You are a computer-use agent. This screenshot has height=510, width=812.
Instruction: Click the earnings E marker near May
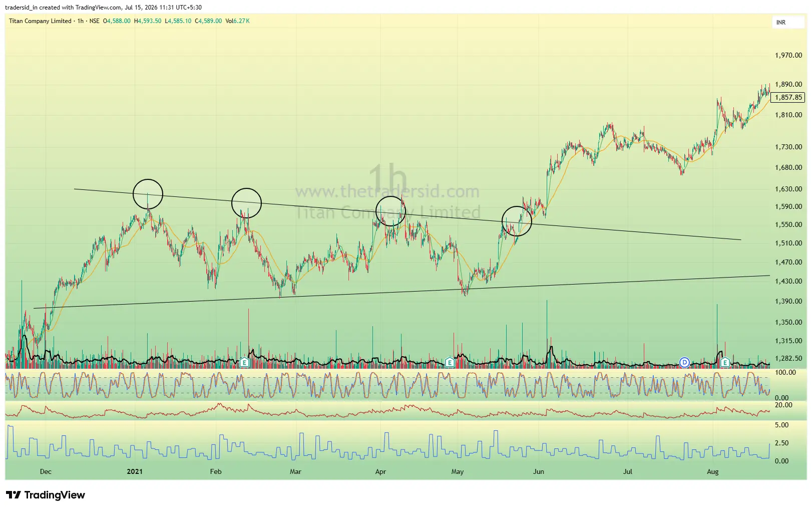[x=450, y=362]
